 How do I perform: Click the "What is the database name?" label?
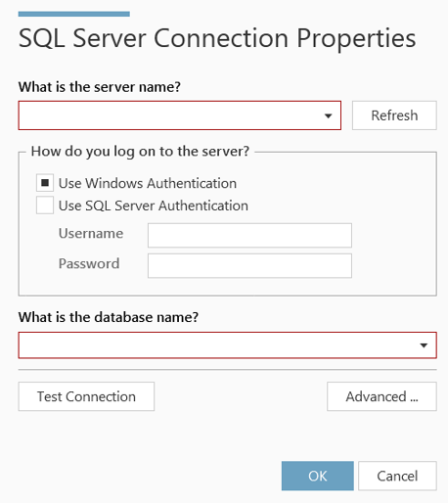pos(109,317)
